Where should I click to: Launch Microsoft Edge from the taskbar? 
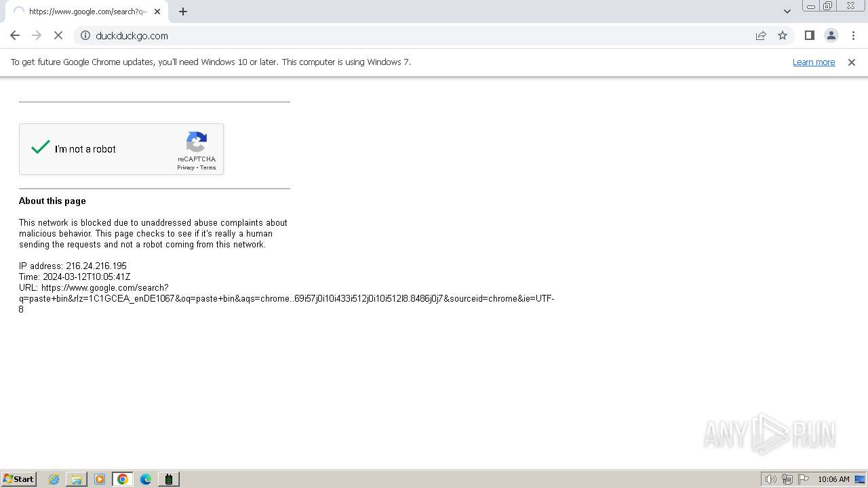(146, 479)
